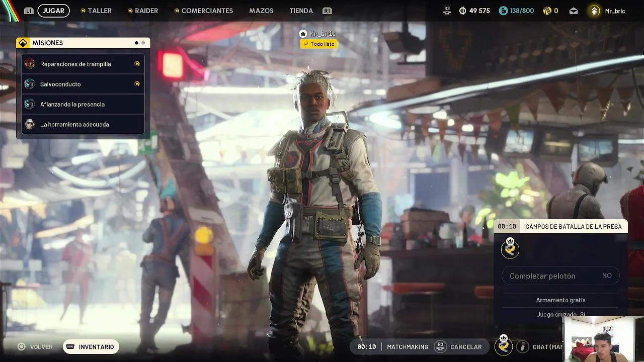Click the squad emblem in the bottom bar
This screenshot has width=644, height=362.
coord(504,346)
